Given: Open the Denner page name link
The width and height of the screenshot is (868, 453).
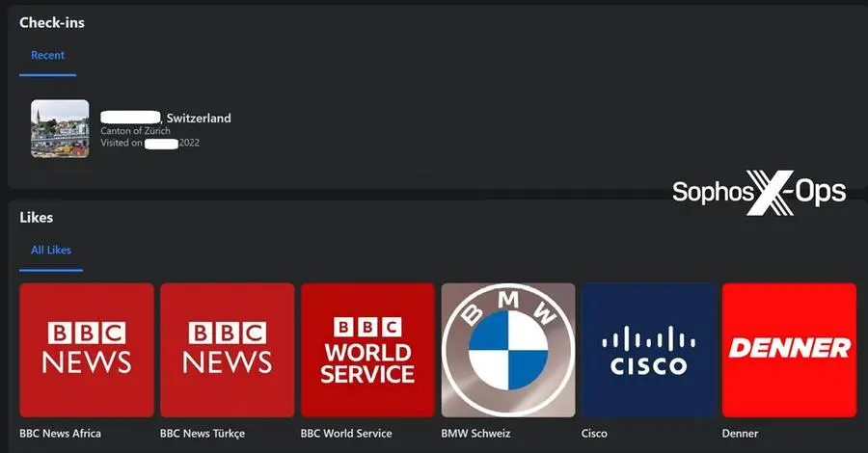Looking at the screenshot, I should [740, 433].
